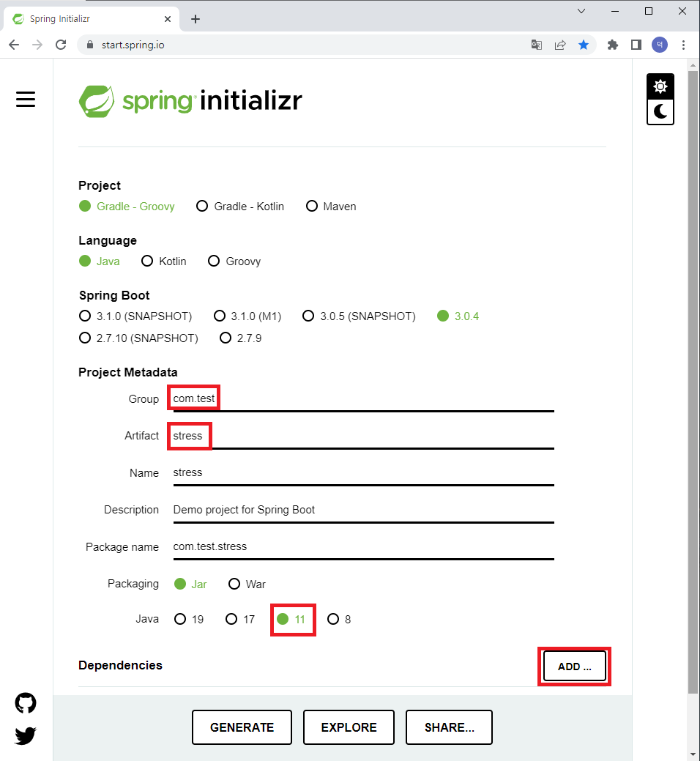This screenshot has width=700, height=761.
Task: Select Gradle - Groovy project
Action: 127,207
